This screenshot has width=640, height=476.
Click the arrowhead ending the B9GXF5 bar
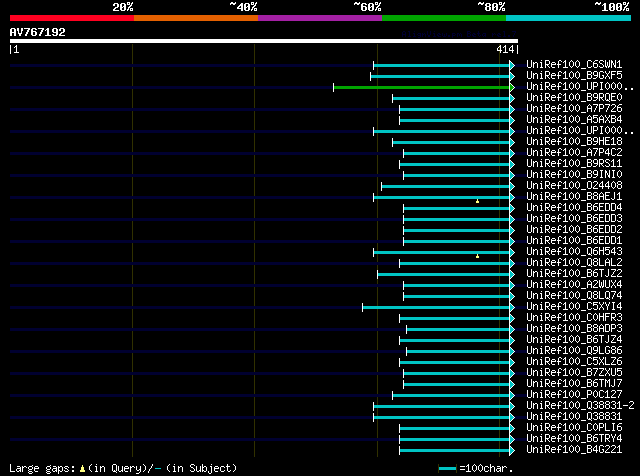512,76
